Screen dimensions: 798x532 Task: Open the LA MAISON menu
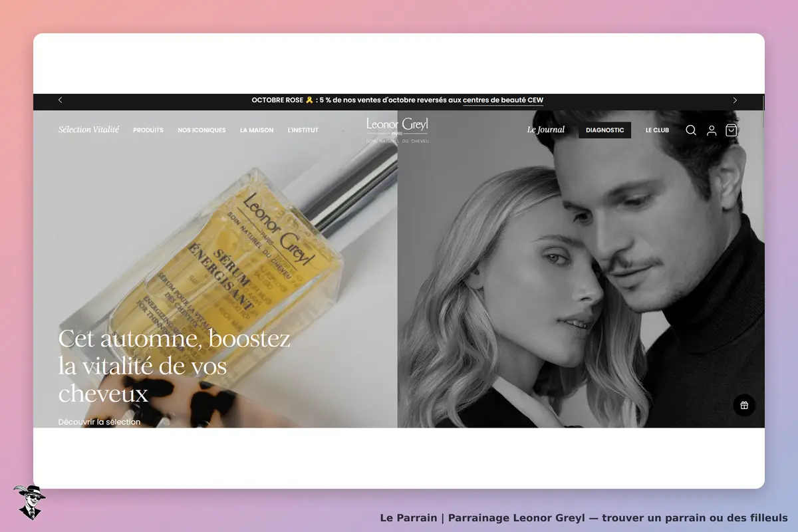coord(257,130)
